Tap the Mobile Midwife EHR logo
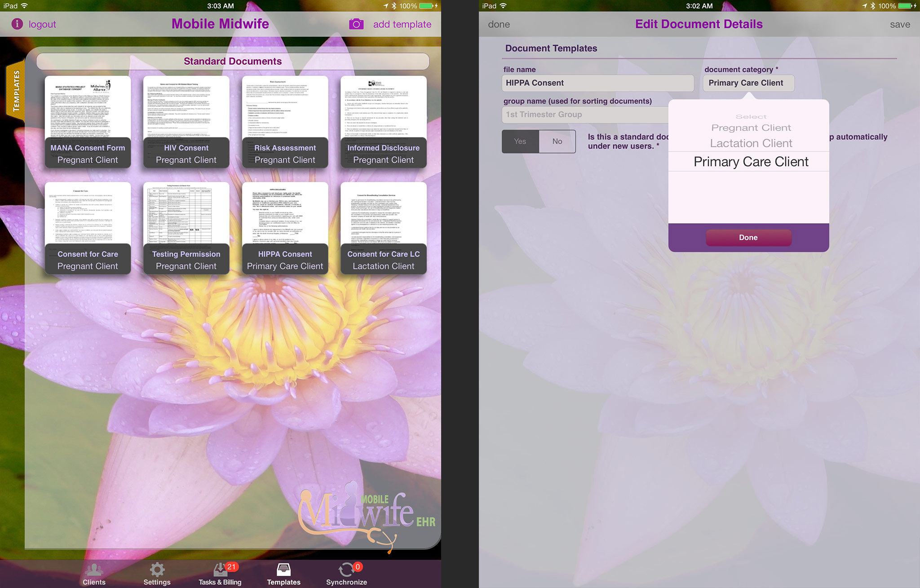The width and height of the screenshot is (920, 588). (x=366, y=517)
